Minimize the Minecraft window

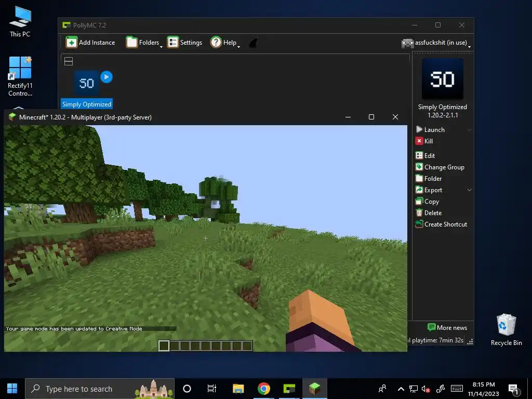pos(348,117)
